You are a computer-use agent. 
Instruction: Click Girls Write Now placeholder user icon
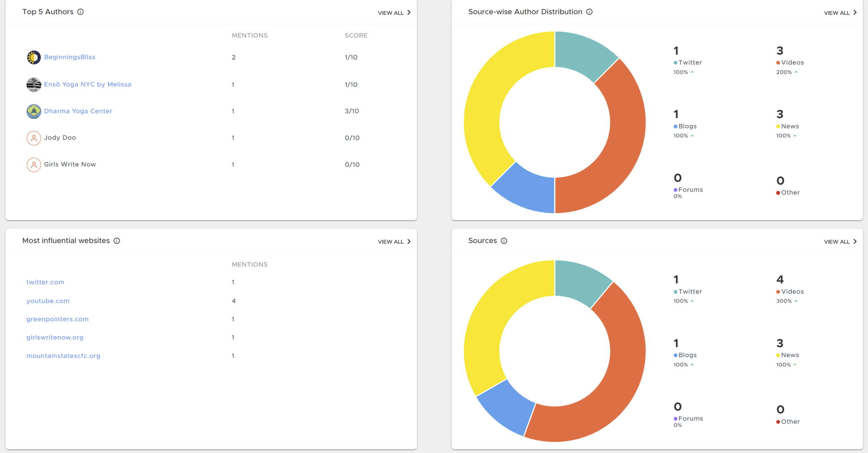(34, 165)
